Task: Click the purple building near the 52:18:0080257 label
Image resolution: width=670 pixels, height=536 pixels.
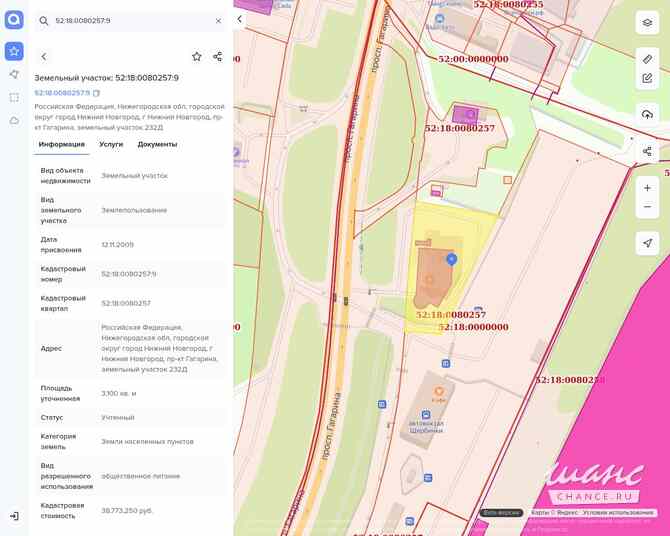Action: click(465, 115)
